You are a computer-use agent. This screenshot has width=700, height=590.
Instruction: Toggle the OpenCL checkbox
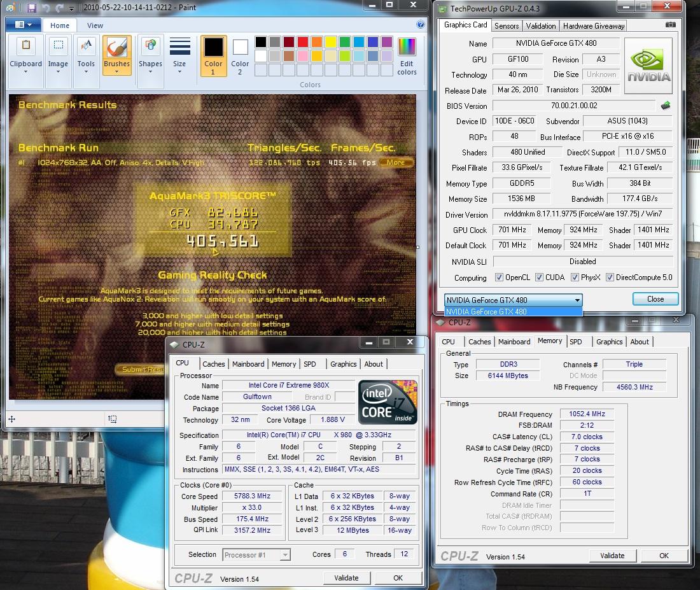coord(499,277)
